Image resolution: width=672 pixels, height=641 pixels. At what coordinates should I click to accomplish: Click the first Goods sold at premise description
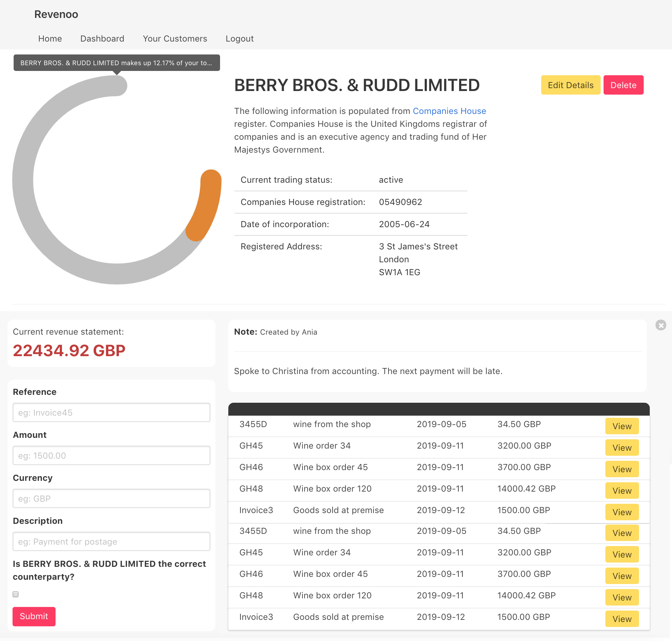click(x=338, y=510)
